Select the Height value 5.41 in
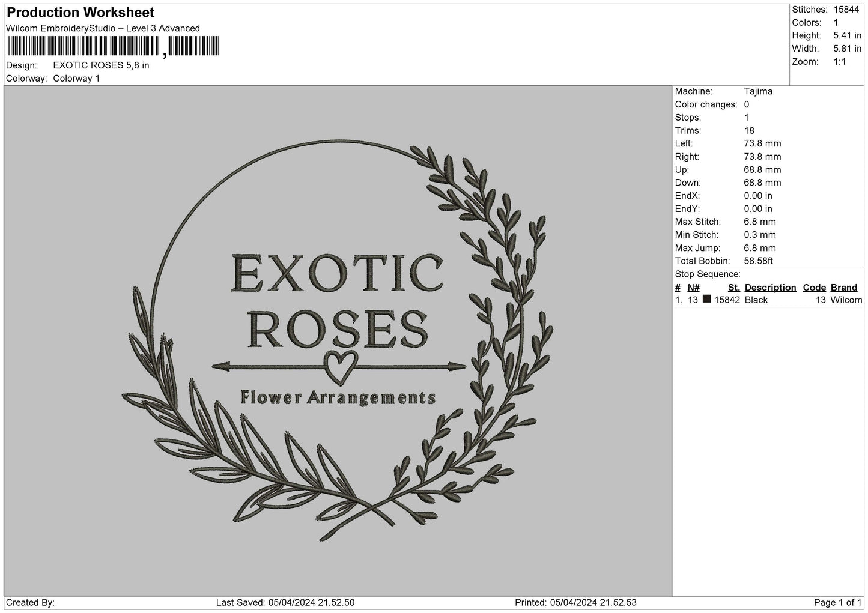The width and height of the screenshot is (868, 613). tap(847, 36)
